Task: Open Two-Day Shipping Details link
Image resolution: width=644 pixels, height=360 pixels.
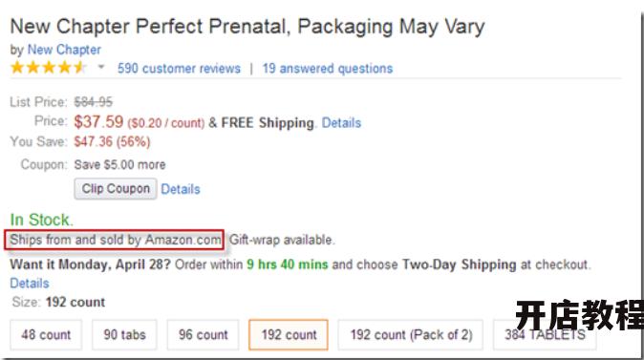Action: pyautogui.click(x=30, y=284)
